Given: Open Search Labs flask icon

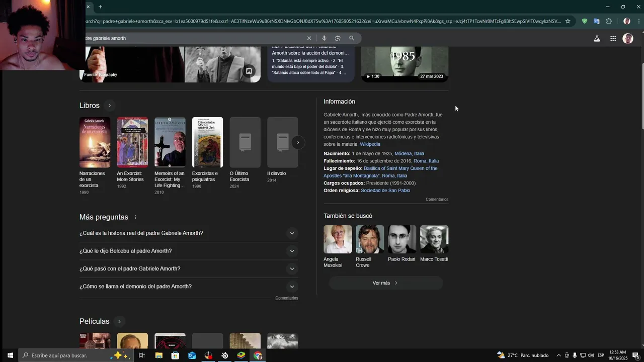Looking at the screenshot, I should pyautogui.click(x=597, y=38).
